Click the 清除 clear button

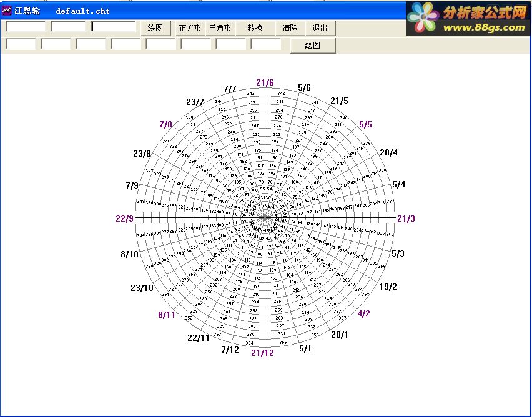click(x=290, y=28)
